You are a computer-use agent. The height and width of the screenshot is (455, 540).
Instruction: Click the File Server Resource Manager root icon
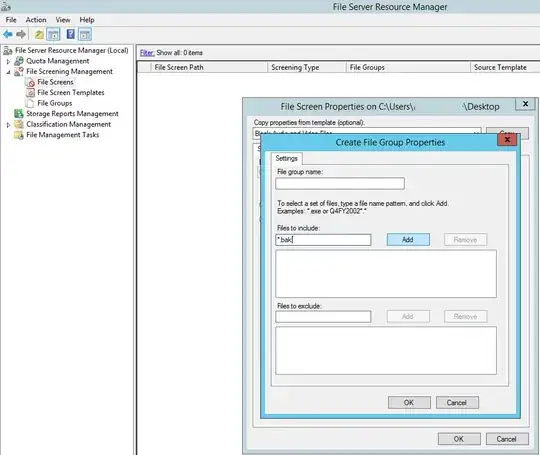(x=8, y=51)
